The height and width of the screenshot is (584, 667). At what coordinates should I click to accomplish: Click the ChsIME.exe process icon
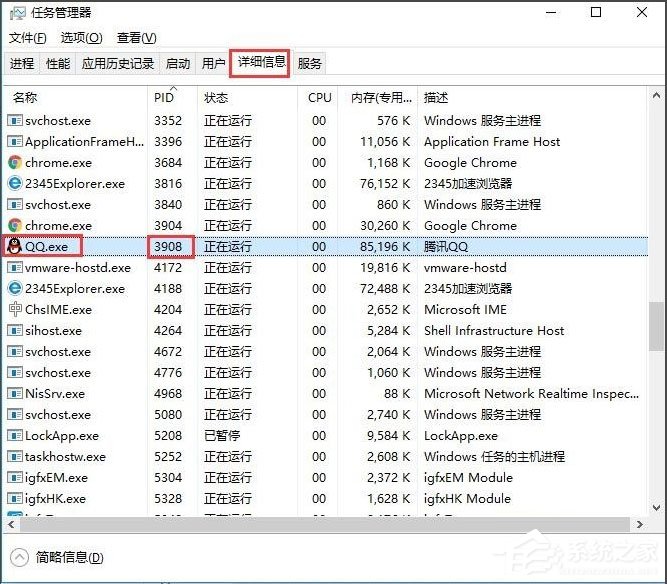(x=14, y=309)
